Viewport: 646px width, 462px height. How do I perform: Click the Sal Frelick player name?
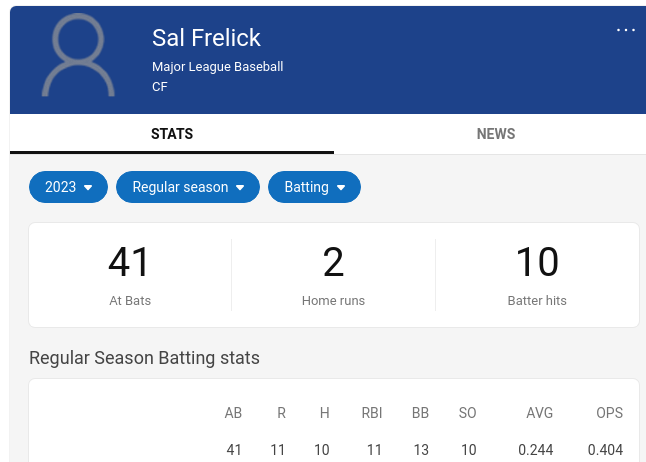[x=206, y=38]
